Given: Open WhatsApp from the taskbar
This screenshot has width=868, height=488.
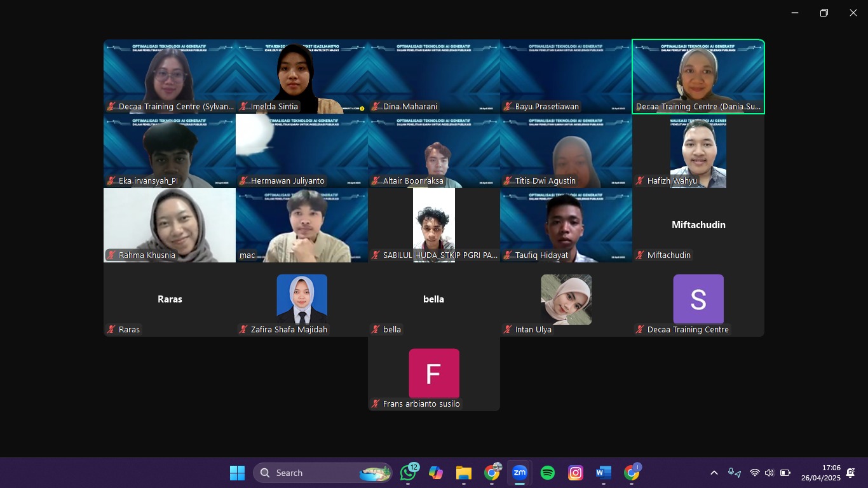Looking at the screenshot, I should (408, 473).
